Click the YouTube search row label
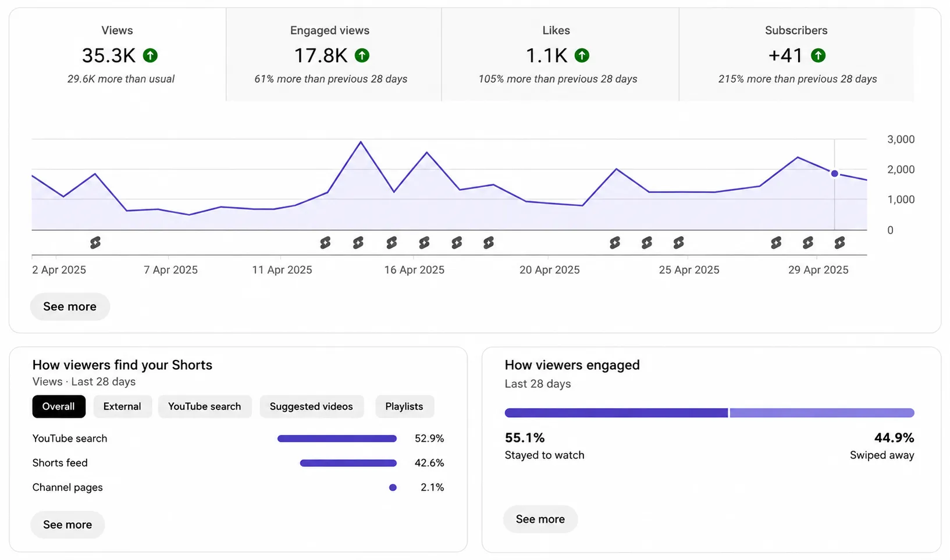 (70, 438)
